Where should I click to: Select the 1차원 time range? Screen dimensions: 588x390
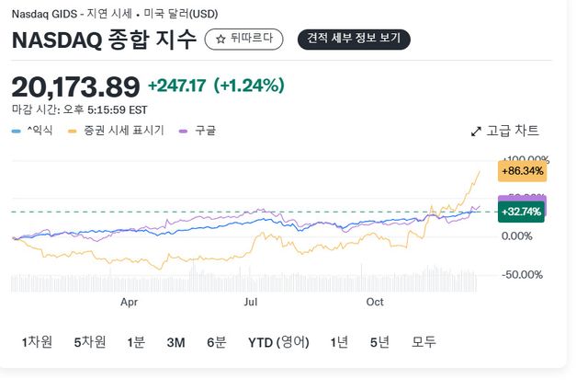tap(37, 342)
